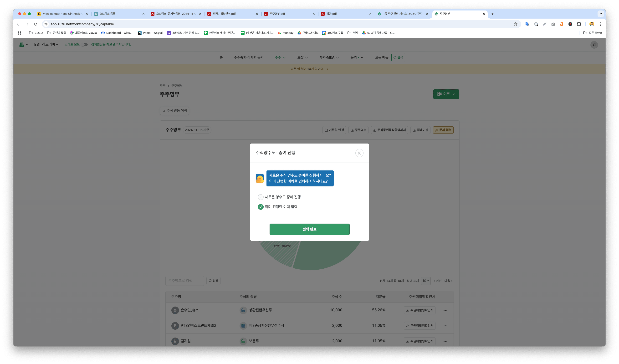Expand the 업데이트 dropdown
Screen dimensions: 619x364
[446, 94]
